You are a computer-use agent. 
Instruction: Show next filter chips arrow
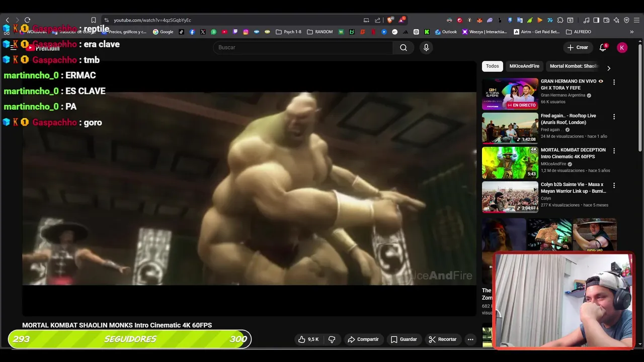click(609, 68)
